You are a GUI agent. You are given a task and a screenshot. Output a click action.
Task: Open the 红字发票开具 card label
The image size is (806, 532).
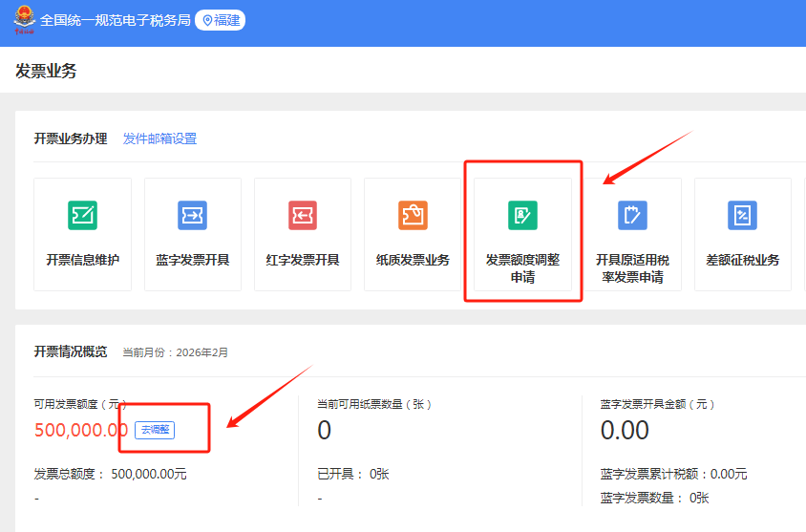pyautogui.click(x=302, y=260)
